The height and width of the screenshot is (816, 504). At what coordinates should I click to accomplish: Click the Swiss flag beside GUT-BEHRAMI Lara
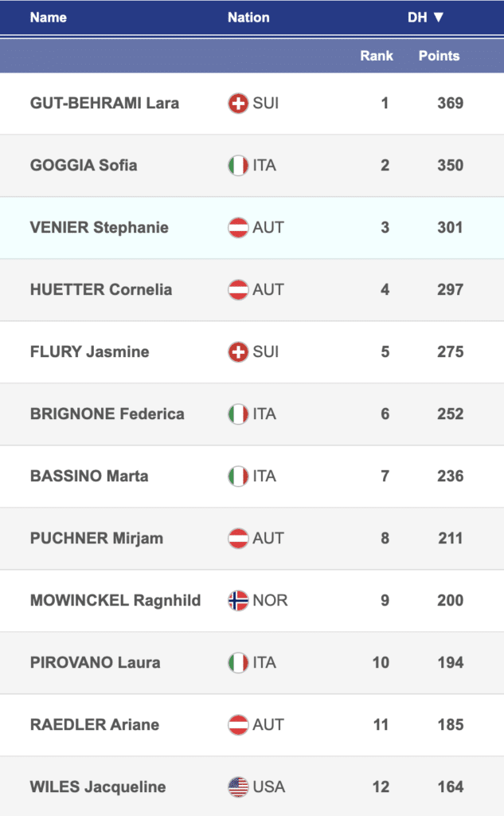pyautogui.click(x=238, y=104)
